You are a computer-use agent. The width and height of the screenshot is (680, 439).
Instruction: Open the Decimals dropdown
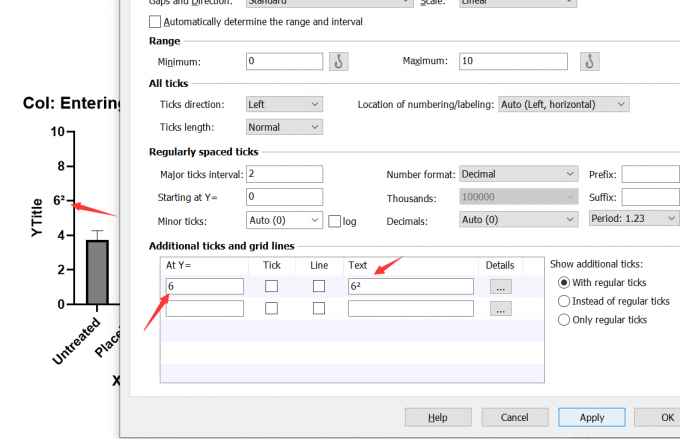(x=519, y=220)
